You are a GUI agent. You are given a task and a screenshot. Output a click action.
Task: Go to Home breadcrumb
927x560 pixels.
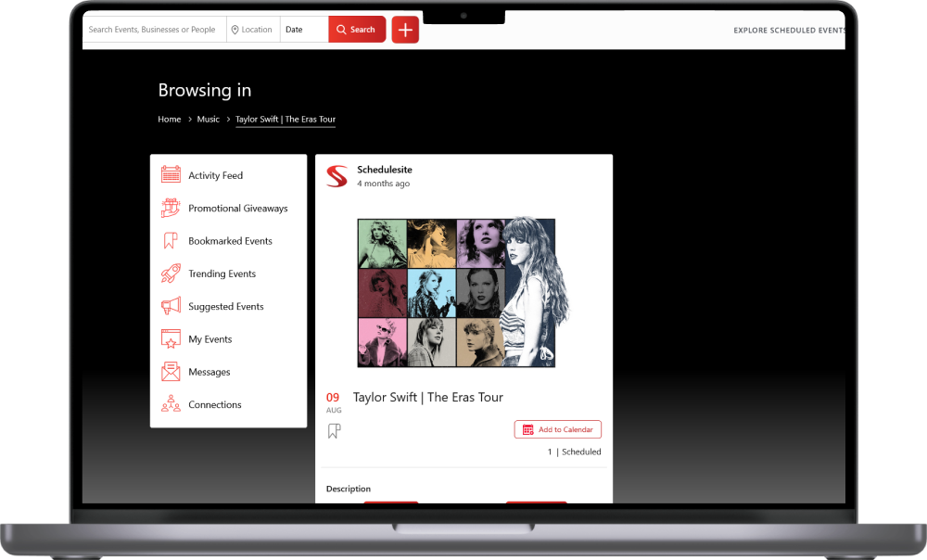click(x=169, y=119)
